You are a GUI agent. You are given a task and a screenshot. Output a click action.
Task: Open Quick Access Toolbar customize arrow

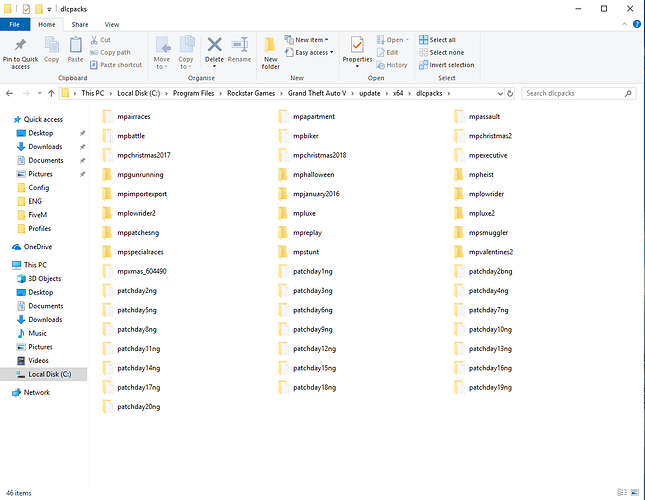[49, 9]
